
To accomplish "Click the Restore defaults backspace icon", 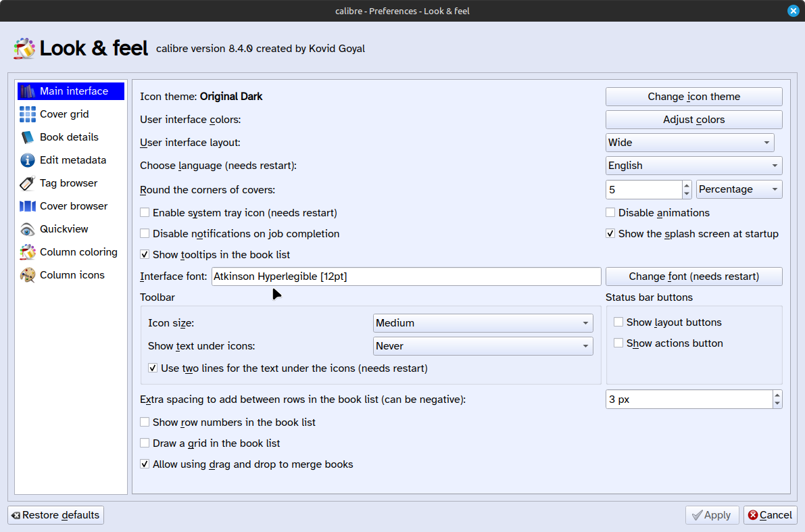I will pos(16,515).
